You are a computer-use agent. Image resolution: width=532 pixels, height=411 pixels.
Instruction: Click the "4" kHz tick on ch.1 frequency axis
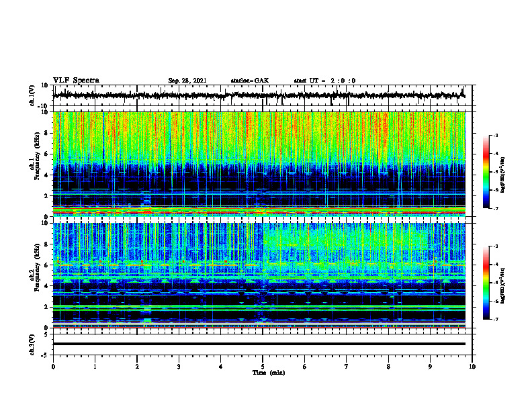[x=46, y=175]
